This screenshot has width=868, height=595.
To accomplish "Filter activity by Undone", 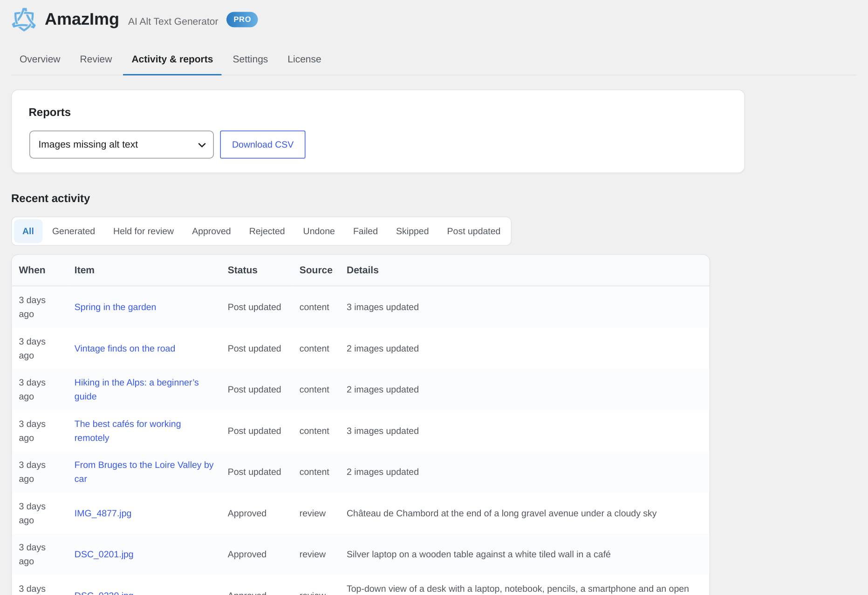I will [319, 231].
